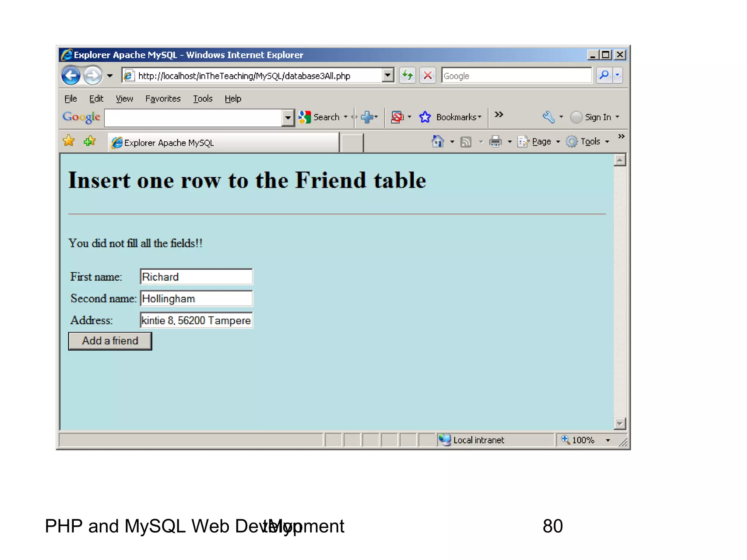Click the Stop loading red X icon

pyautogui.click(x=427, y=75)
